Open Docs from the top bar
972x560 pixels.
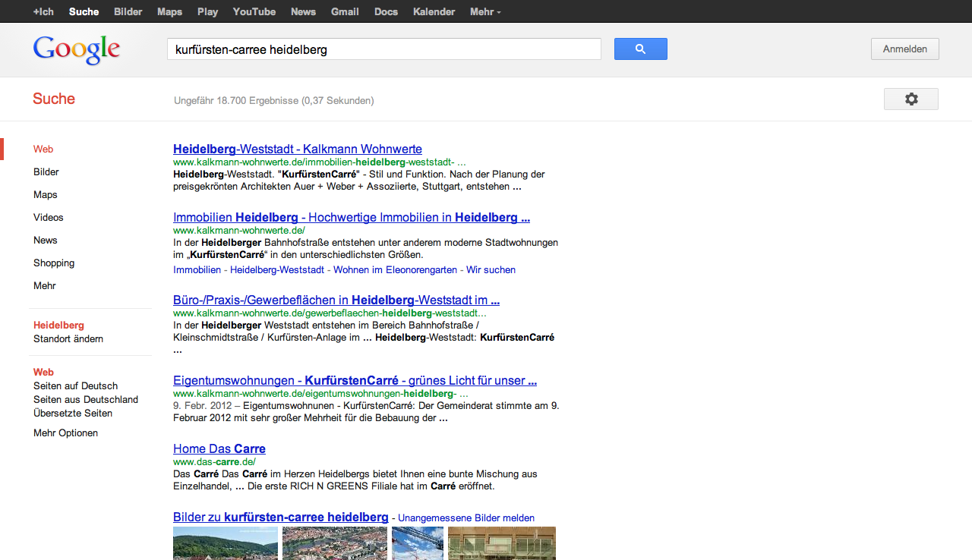(387, 11)
